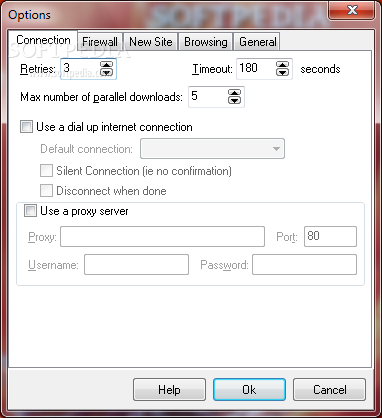
Task: Open the General tab
Action: (x=258, y=42)
